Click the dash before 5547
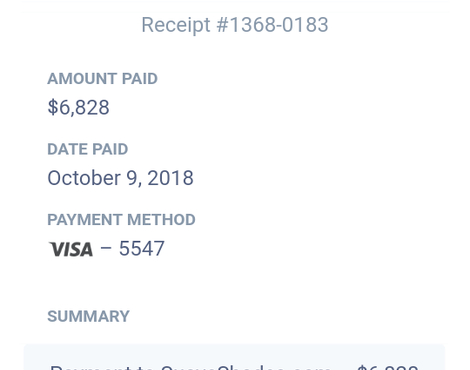This screenshot has height=370, width=470. (x=106, y=249)
